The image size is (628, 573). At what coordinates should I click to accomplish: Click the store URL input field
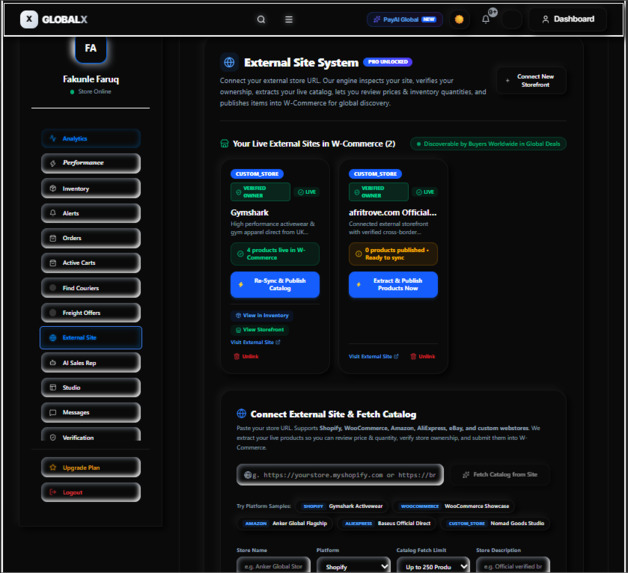(340, 475)
